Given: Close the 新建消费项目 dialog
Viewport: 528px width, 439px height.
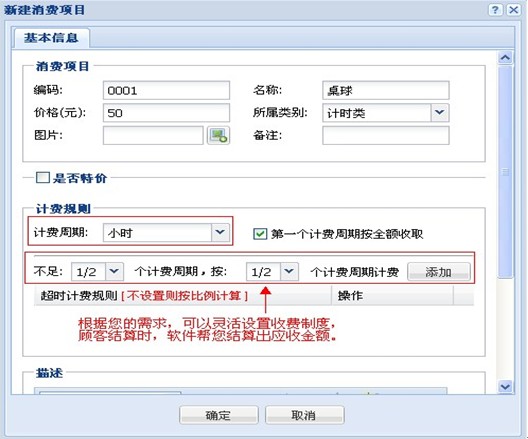Looking at the screenshot, I should (x=514, y=10).
